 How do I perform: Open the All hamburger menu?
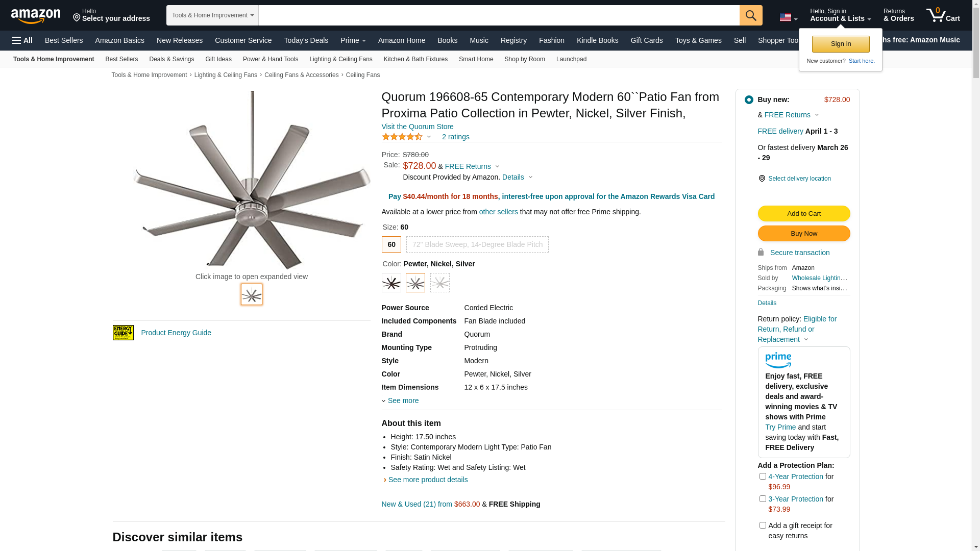click(22, 40)
